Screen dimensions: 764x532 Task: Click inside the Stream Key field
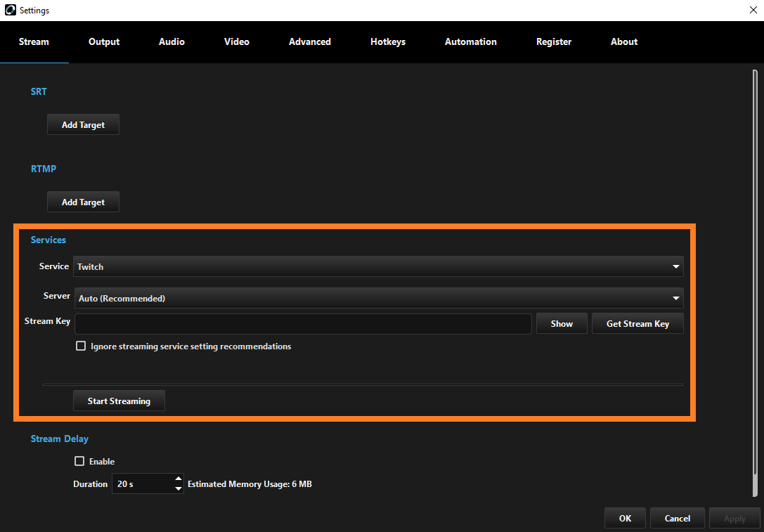click(303, 324)
